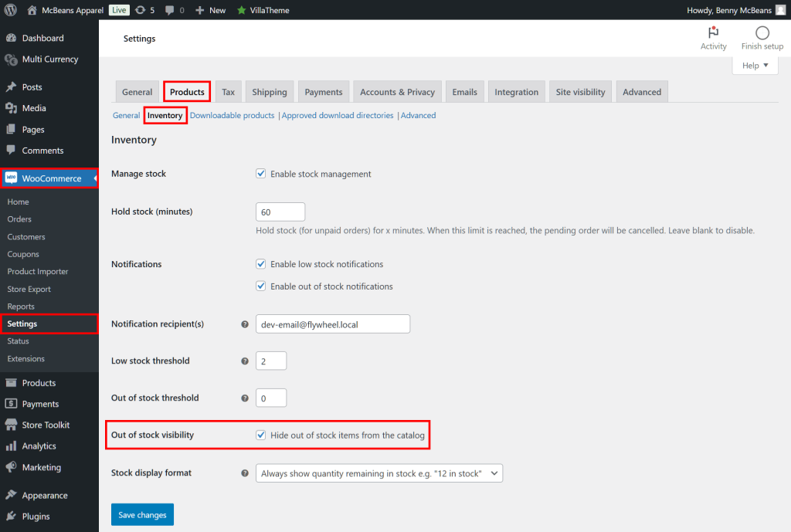
Task: Click the Live environment badge
Action: coord(118,10)
